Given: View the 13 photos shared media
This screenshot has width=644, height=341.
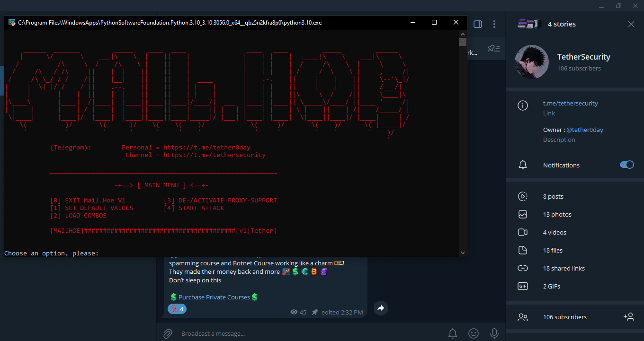Looking at the screenshot, I should tap(557, 214).
